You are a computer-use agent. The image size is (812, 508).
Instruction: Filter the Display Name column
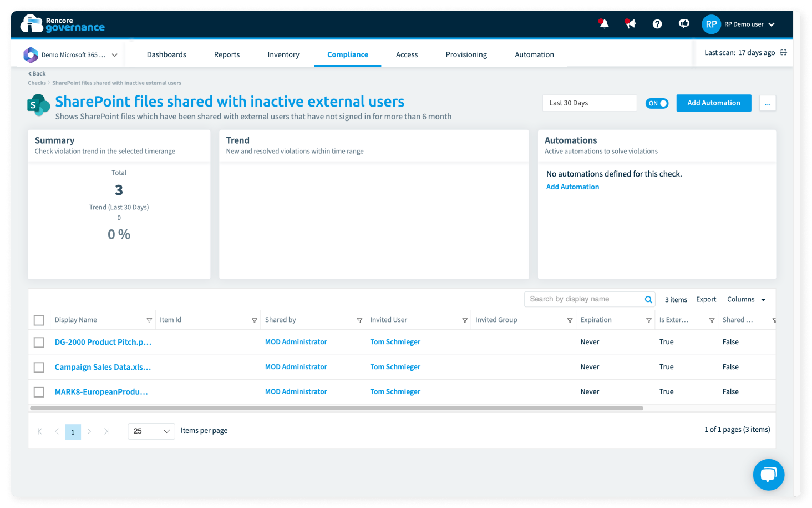coord(149,320)
